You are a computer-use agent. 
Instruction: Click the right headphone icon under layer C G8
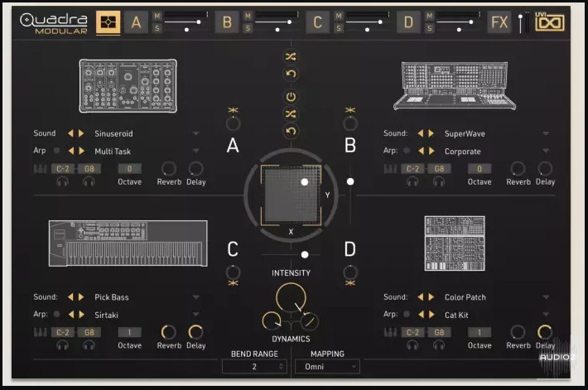pos(89,345)
